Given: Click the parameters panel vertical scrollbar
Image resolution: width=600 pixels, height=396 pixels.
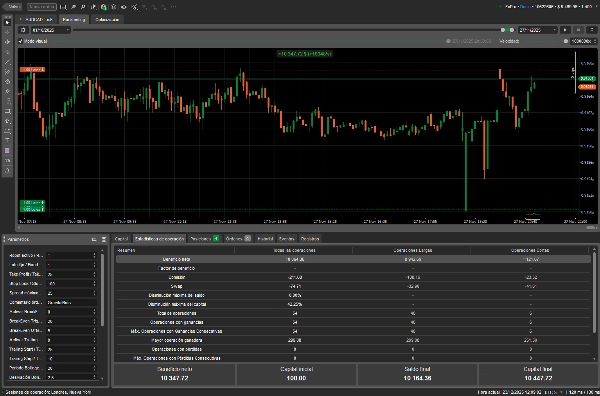Looking at the screenshot, I should click(x=102, y=290).
